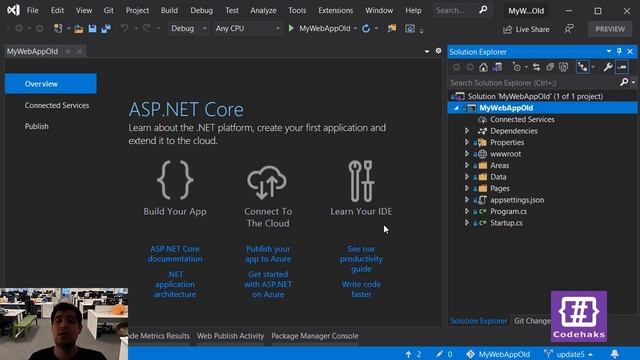
Task: Expand the Pages folder
Action: click(x=467, y=188)
